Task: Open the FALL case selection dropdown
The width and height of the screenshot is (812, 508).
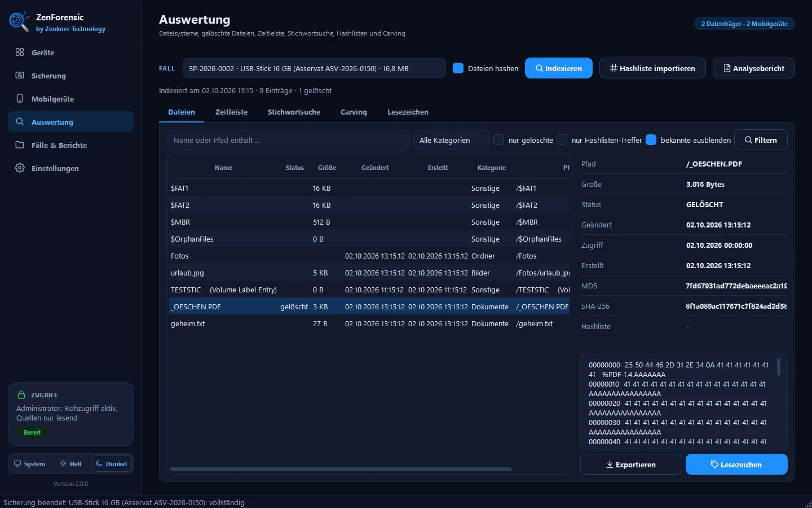Action: pos(314,68)
